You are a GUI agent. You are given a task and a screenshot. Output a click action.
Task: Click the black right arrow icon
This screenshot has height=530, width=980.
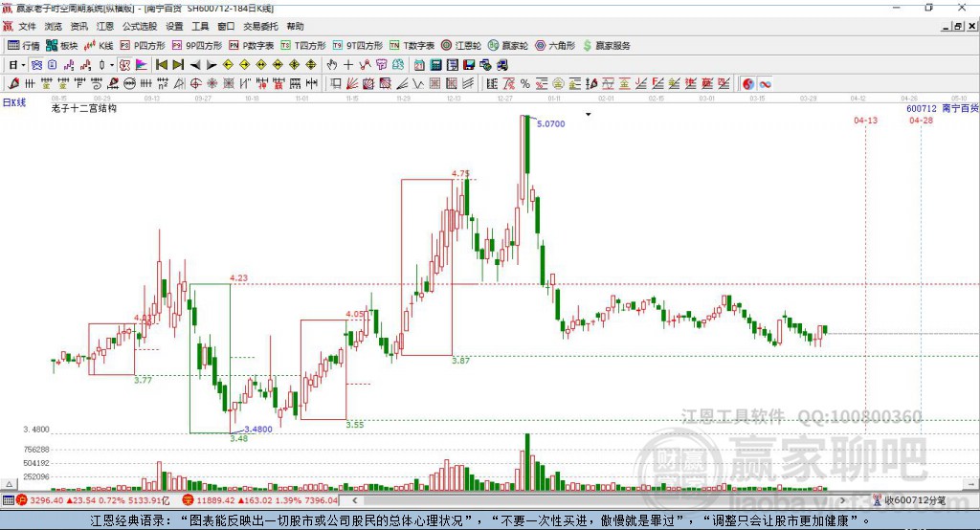tap(212, 65)
